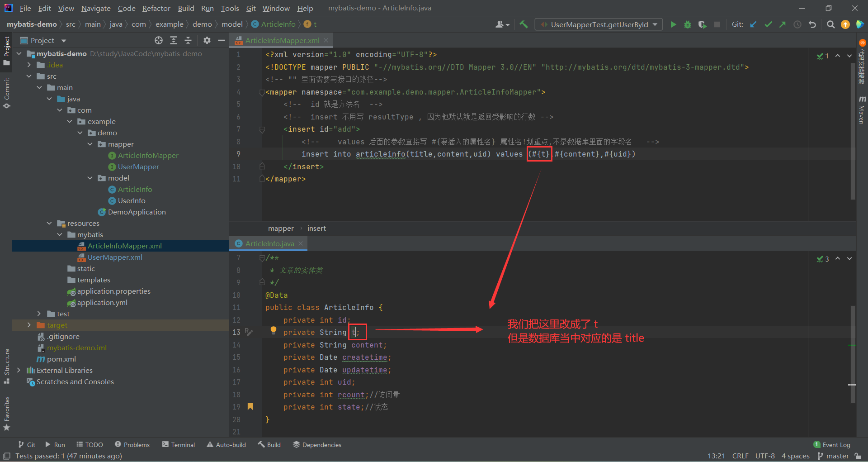Collapse the mapper package node
The width and height of the screenshot is (868, 462).
[90, 144]
